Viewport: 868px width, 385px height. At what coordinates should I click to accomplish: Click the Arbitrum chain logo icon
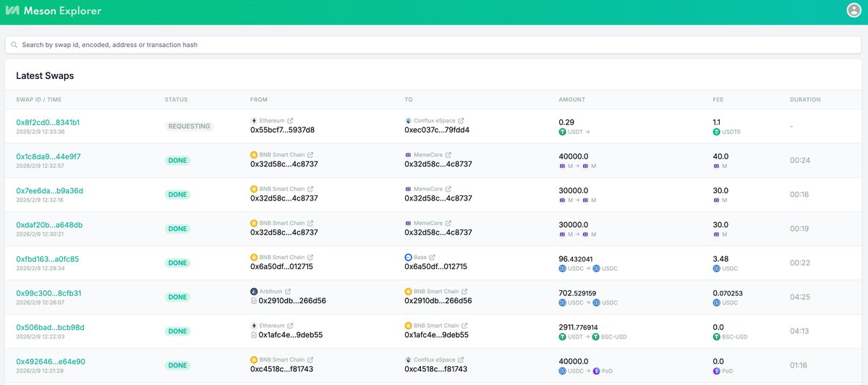[254, 291]
